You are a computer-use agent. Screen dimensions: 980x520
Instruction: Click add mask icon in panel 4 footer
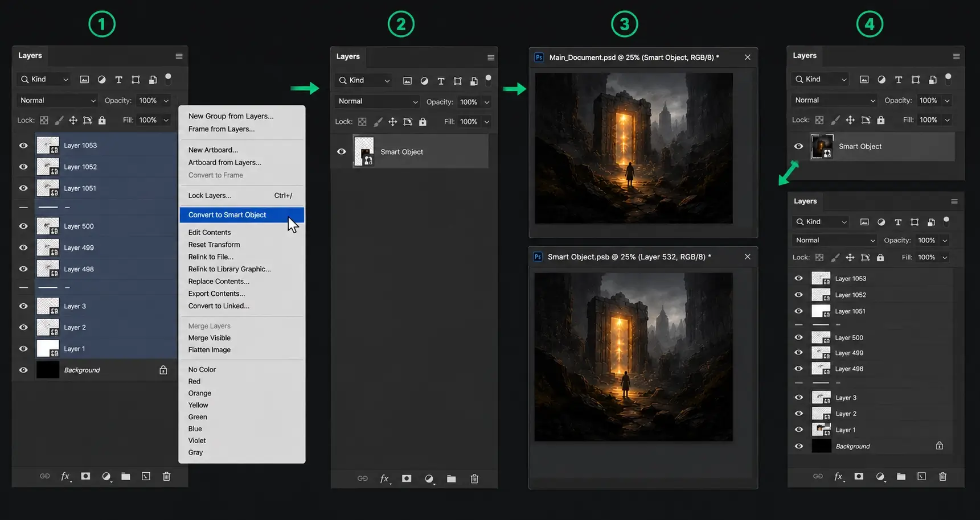(859, 476)
